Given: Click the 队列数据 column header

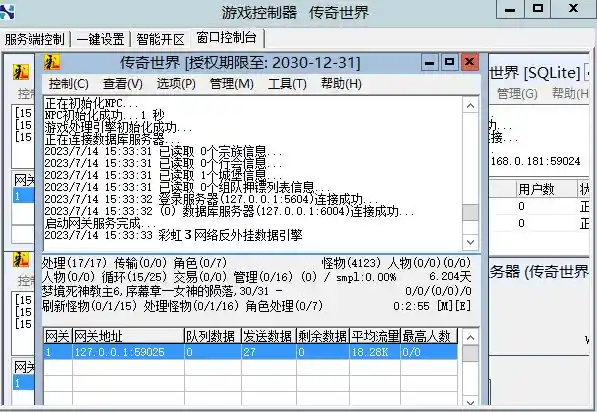Looking at the screenshot, I should point(212,336).
